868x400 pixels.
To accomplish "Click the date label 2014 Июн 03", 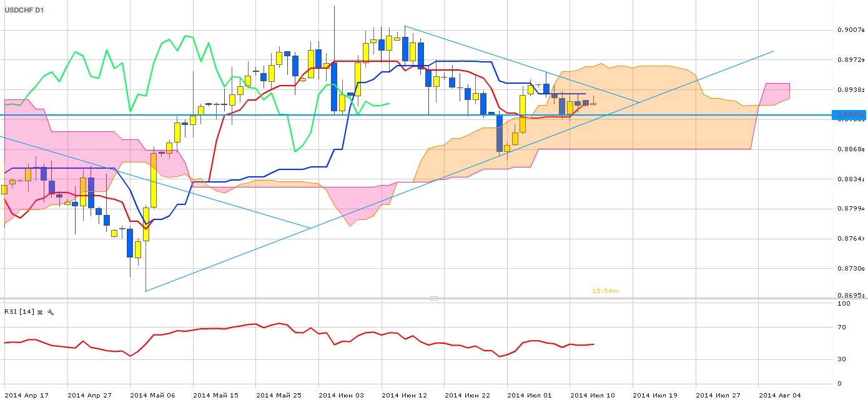I will coord(341,395).
